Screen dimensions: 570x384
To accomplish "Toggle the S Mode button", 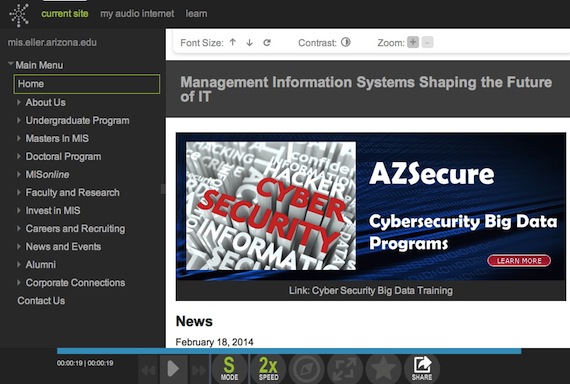I will pos(229,368).
